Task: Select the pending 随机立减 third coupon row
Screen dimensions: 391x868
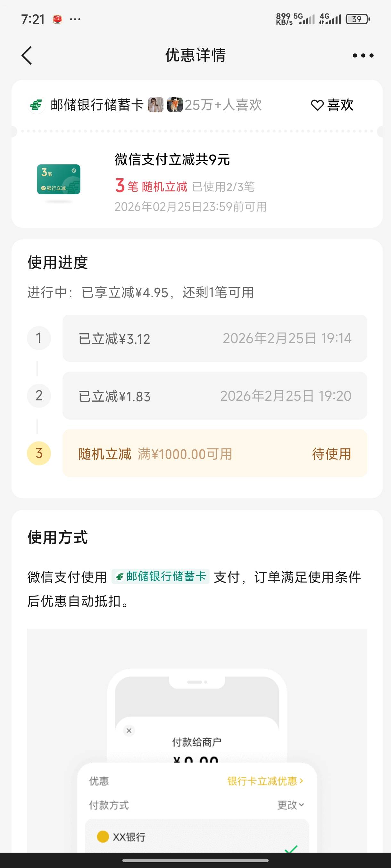Action: coord(214,454)
